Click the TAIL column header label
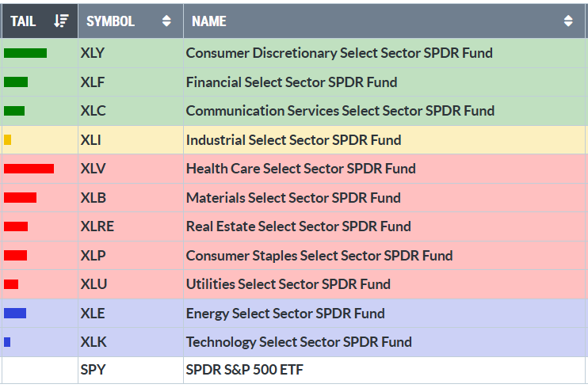 (x=23, y=21)
